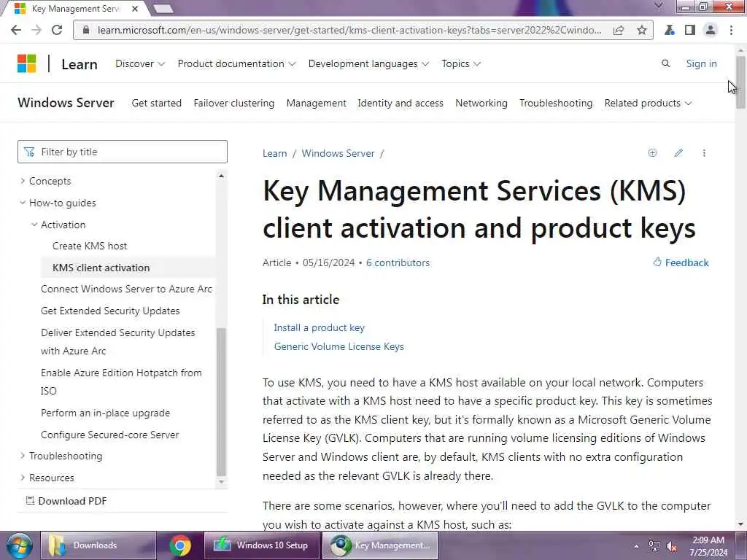The width and height of the screenshot is (747, 560).
Task: Click the sidebar tree scrollbar thumb
Action: click(220, 402)
